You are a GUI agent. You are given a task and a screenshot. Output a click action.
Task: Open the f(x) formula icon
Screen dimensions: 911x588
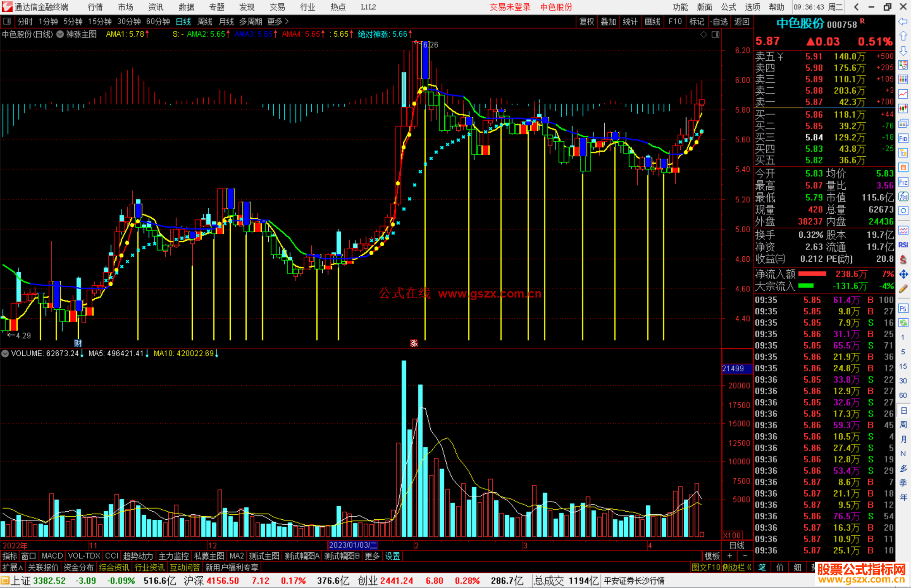coord(903,196)
